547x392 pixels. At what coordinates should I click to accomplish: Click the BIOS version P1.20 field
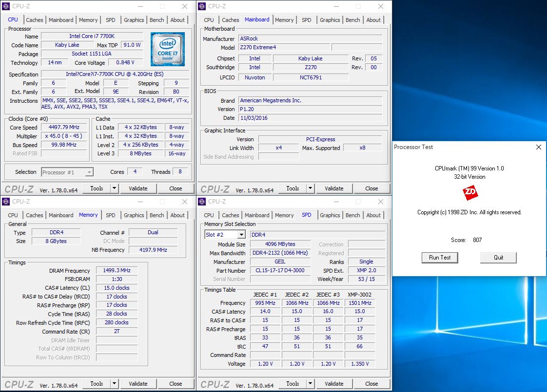(310, 109)
